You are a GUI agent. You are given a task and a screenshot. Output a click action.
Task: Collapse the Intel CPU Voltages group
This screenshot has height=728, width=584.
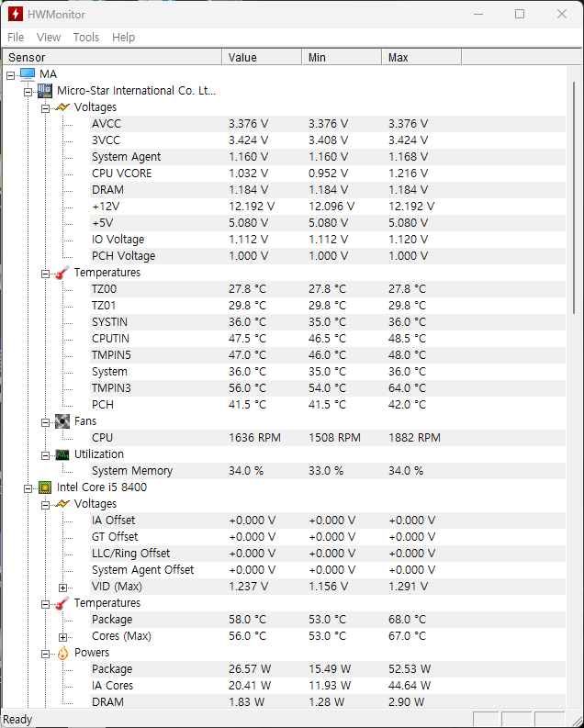46,505
